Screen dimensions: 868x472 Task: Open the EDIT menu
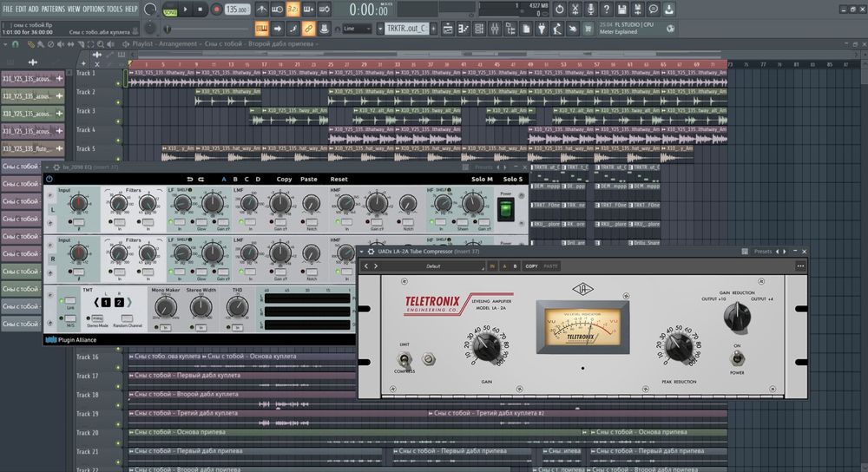[x=21, y=9]
